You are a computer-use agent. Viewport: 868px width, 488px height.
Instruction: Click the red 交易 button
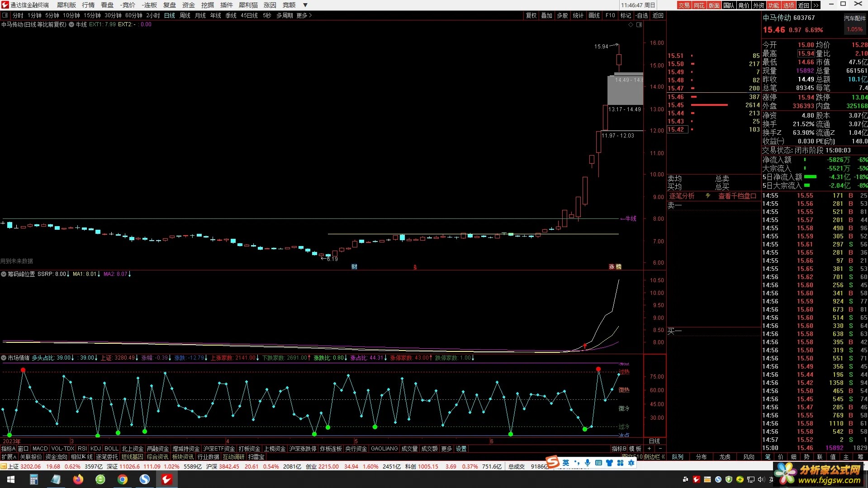click(x=684, y=5)
